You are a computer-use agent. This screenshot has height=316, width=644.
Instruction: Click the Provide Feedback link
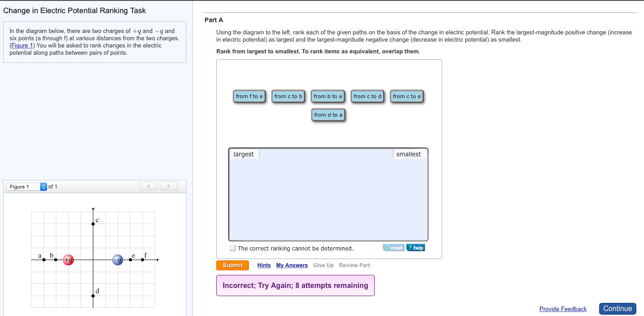(x=563, y=309)
